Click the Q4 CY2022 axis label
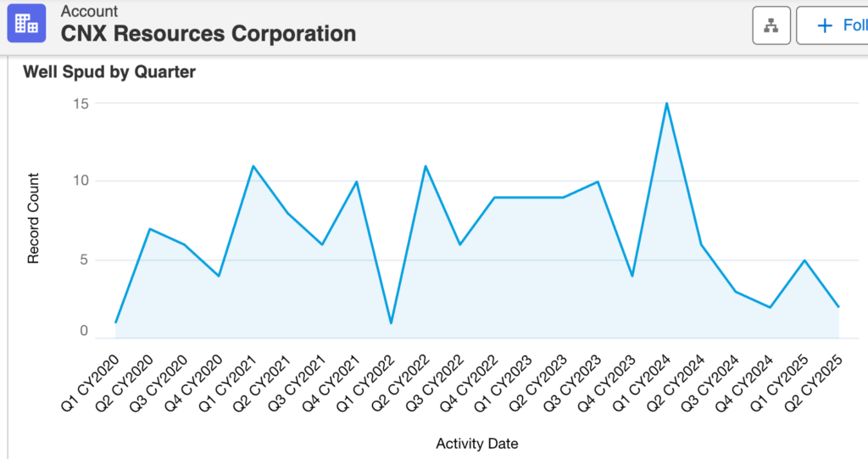The height and width of the screenshot is (459, 868). pyautogui.click(x=469, y=383)
